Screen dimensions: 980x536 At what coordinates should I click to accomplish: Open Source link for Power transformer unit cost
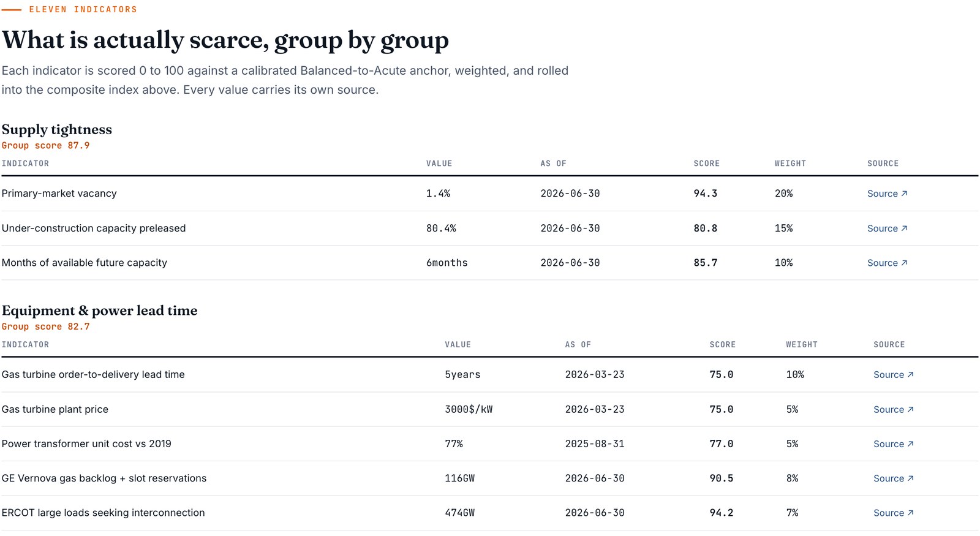(893, 444)
